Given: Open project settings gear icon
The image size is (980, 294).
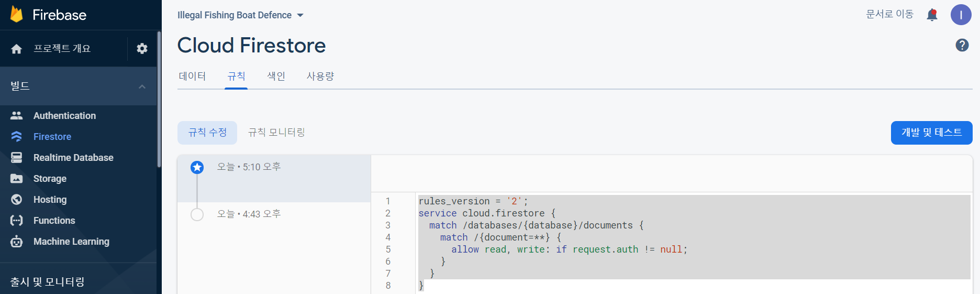Looking at the screenshot, I should click(x=142, y=49).
